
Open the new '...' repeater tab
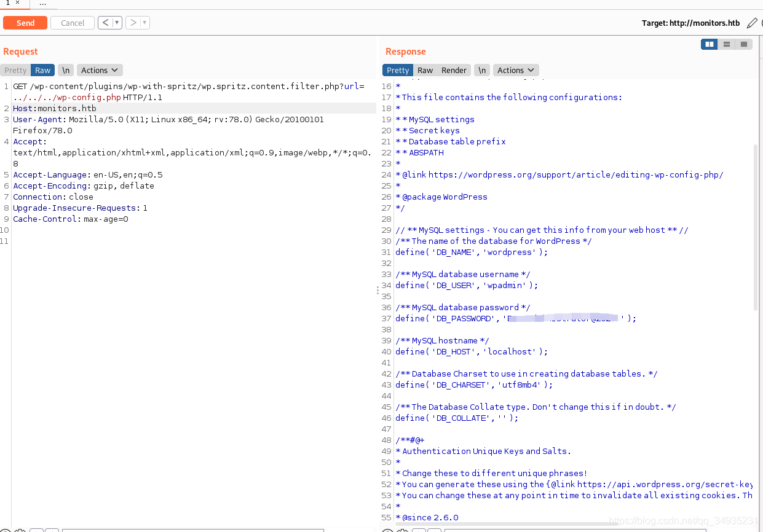(42, 4)
